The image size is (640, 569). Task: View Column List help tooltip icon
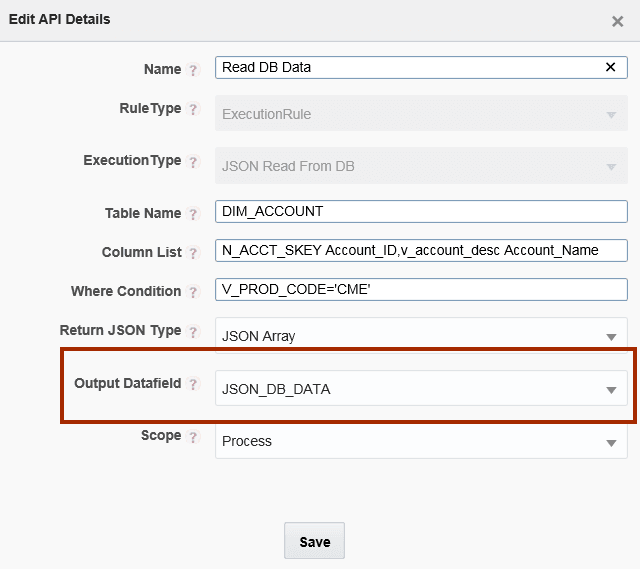(193, 253)
